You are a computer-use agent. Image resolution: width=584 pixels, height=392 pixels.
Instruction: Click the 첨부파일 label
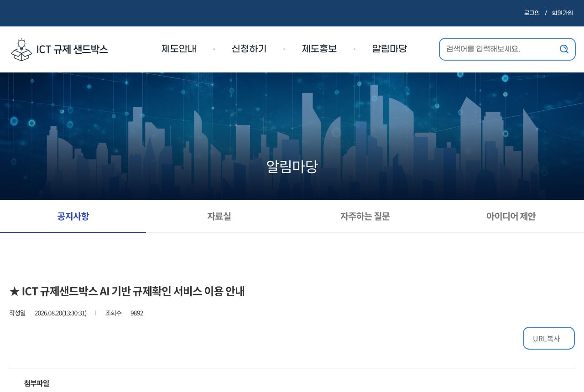36,383
